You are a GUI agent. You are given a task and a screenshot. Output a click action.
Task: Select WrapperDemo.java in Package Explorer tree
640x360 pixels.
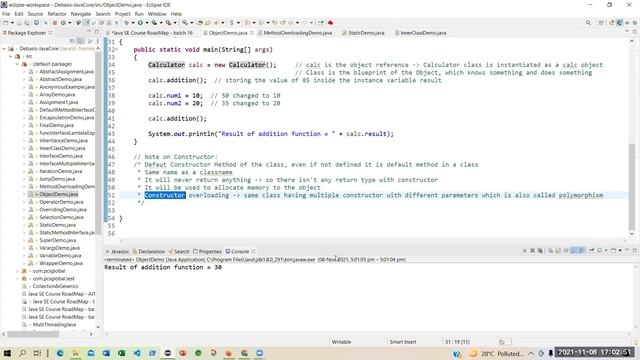60,263
